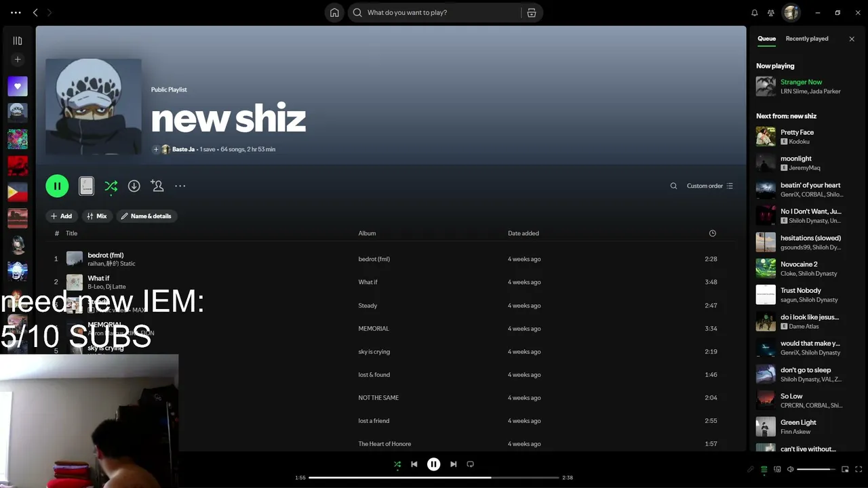Edit playlist via Name & details
Viewport: 868px width, 488px height.
click(x=146, y=216)
